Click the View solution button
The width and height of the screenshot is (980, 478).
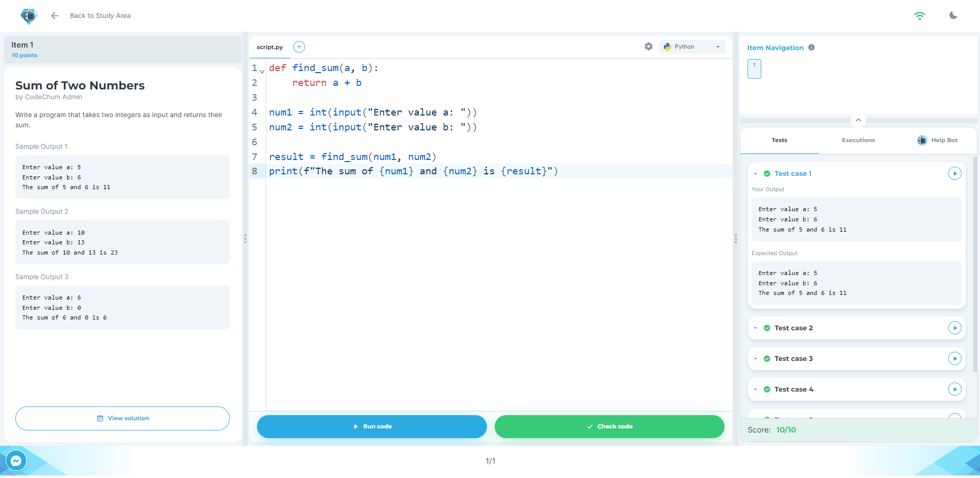pos(123,418)
